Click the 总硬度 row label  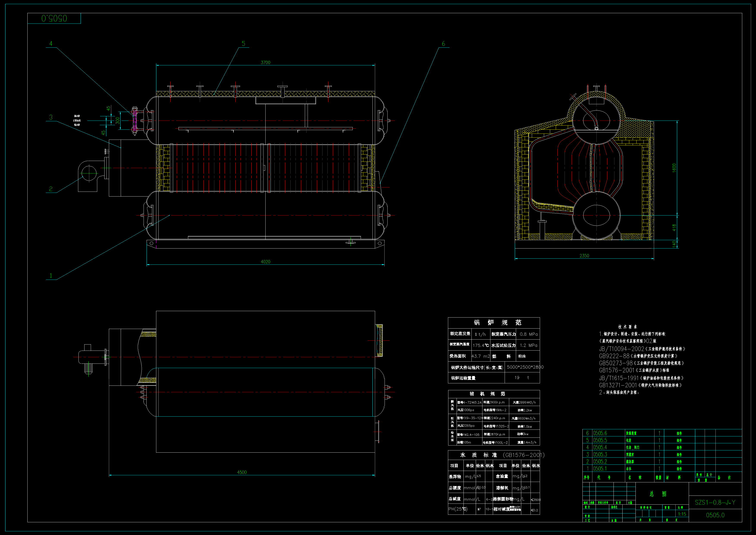click(x=455, y=488)
